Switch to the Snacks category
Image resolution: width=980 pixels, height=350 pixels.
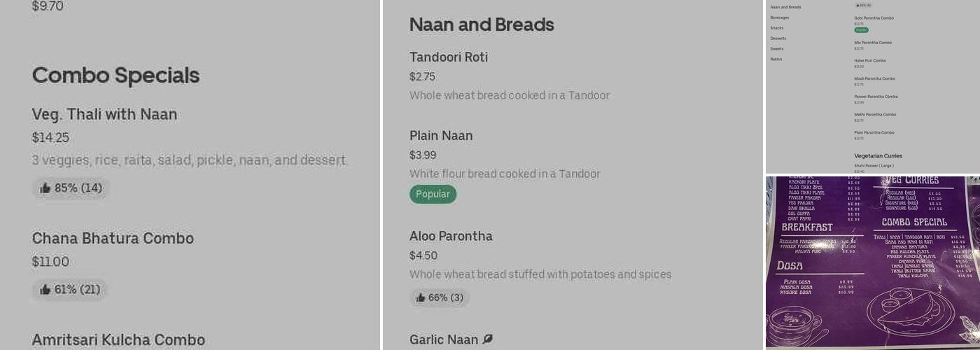pos(777,28)
